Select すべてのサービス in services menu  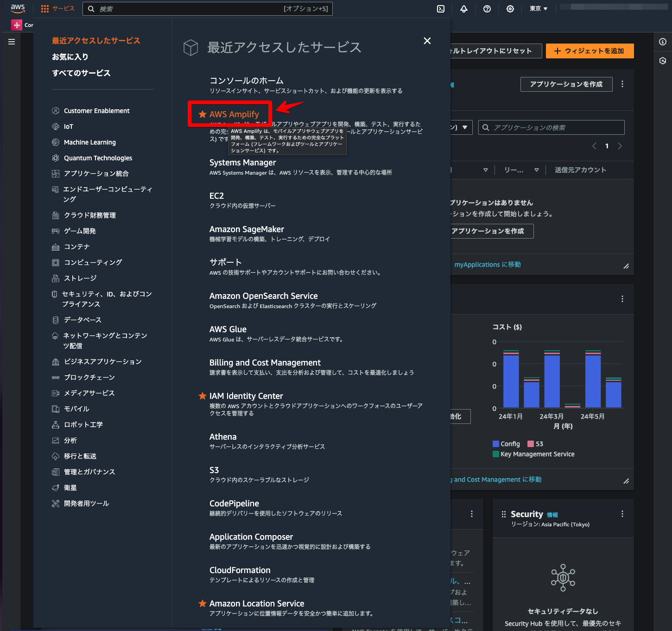pos(81,73)
